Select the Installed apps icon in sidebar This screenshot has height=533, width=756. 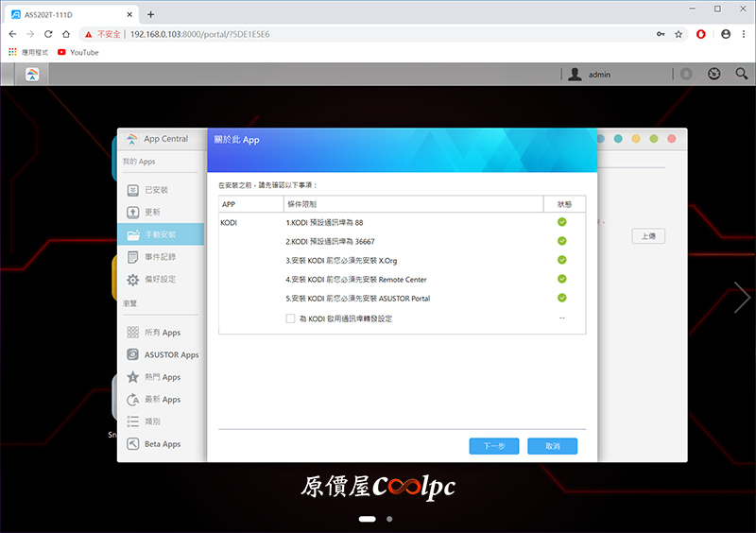[x=132, y=190]
